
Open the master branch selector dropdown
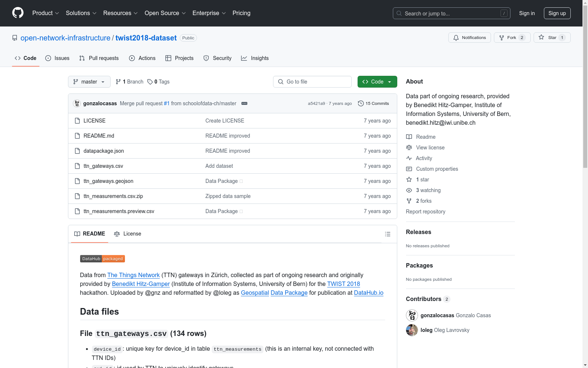click(89, 82)
